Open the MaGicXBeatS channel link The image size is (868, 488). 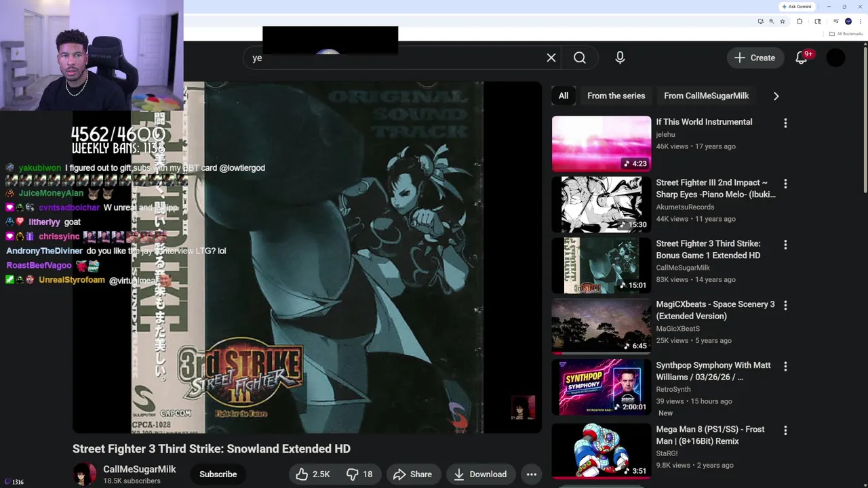pyautogui.click(x=677, y=329)
